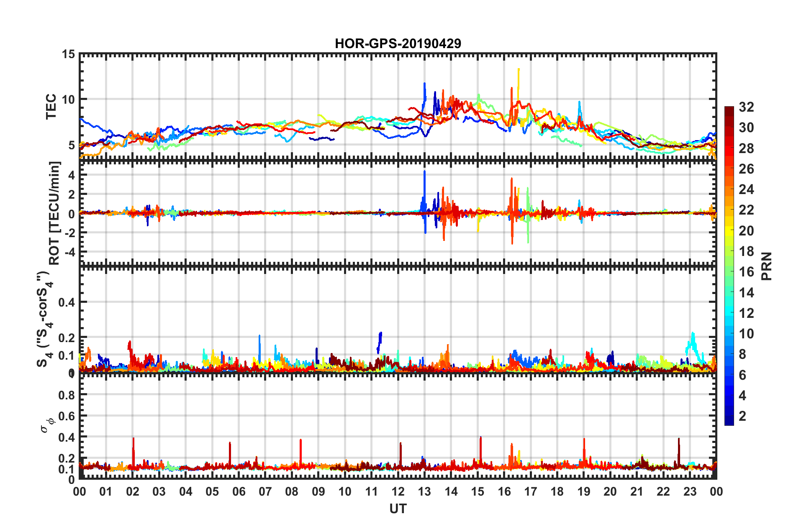Click the sigma phi axis tick 0.8
Screen dimensions: 796x532
tap(67, 395)
